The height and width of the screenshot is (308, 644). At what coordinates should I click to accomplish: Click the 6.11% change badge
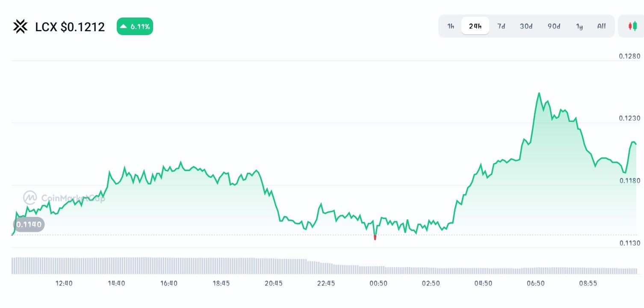(135, 27)
